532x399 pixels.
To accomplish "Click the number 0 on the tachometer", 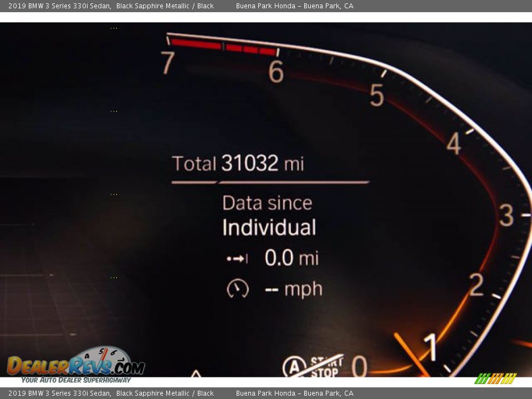I will (359, 366).
